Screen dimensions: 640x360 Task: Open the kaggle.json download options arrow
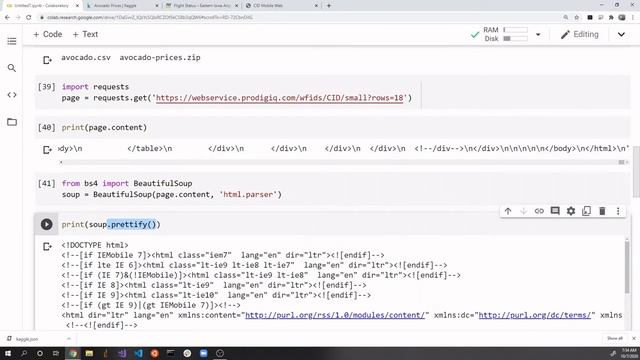tap(69, 339)
